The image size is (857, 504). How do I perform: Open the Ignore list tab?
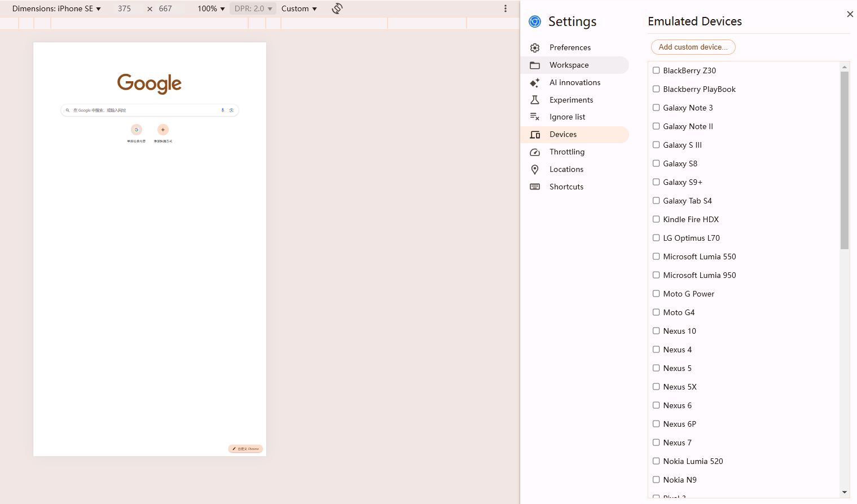(575, 117)
